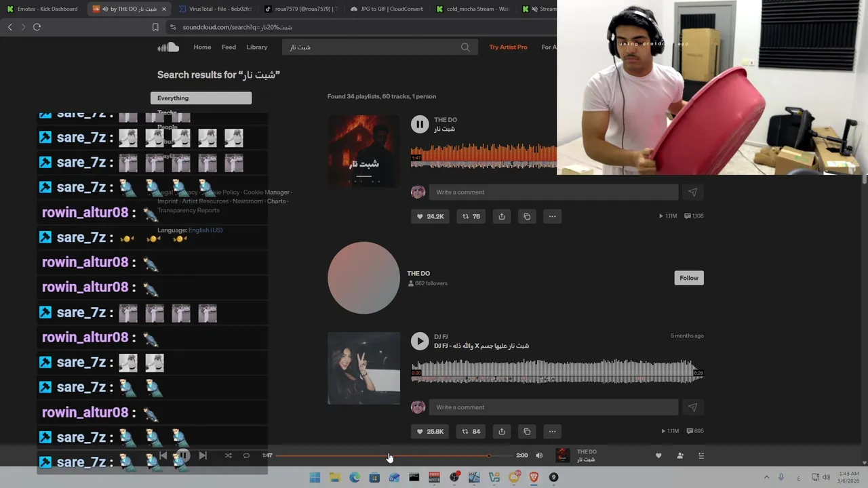Send comment on DJ FJ track
This screenshot has height=488, width=868.
[692, 407]
